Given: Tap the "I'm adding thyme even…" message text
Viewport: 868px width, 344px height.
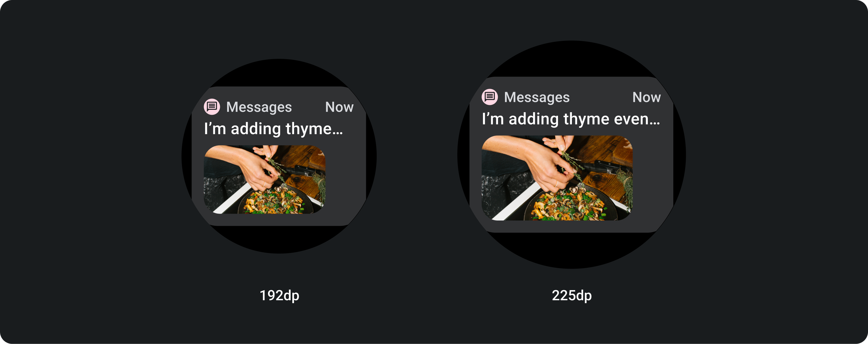Looking at the screenshot, I should (571, 119).
